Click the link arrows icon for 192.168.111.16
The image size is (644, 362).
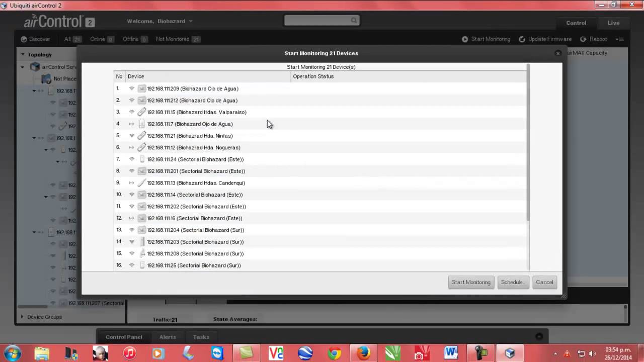point(132,218)
